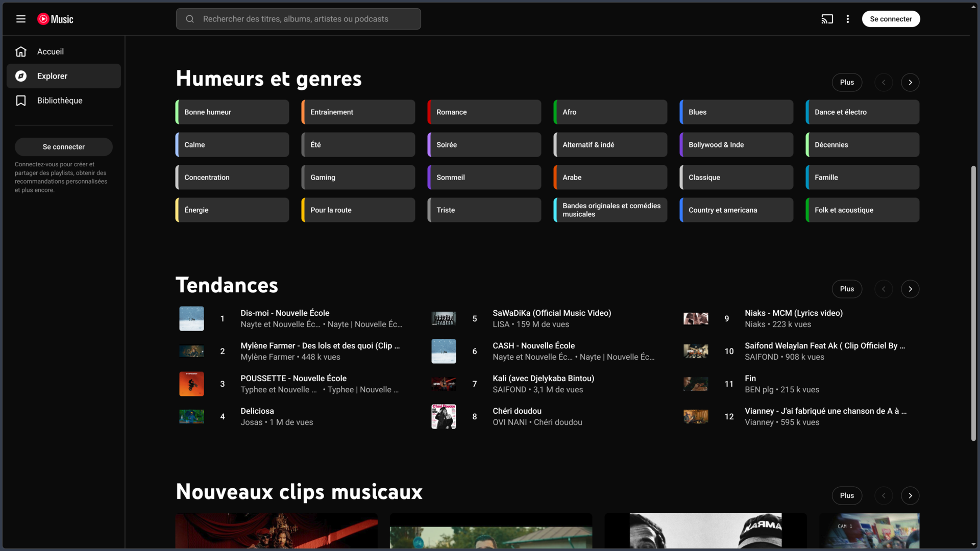Show previous Tendances page arrow
Screen dimensions: 980x551
pos(884,289)
